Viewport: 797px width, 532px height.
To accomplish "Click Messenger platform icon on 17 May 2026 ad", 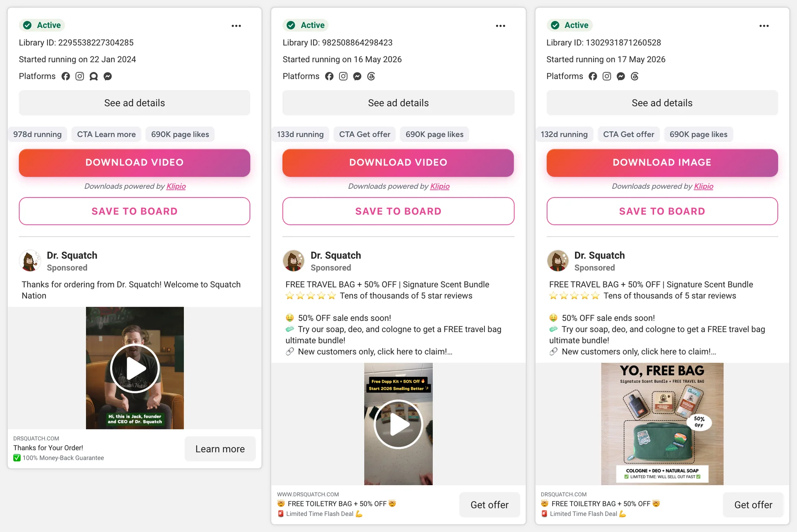I will [621, 76].
